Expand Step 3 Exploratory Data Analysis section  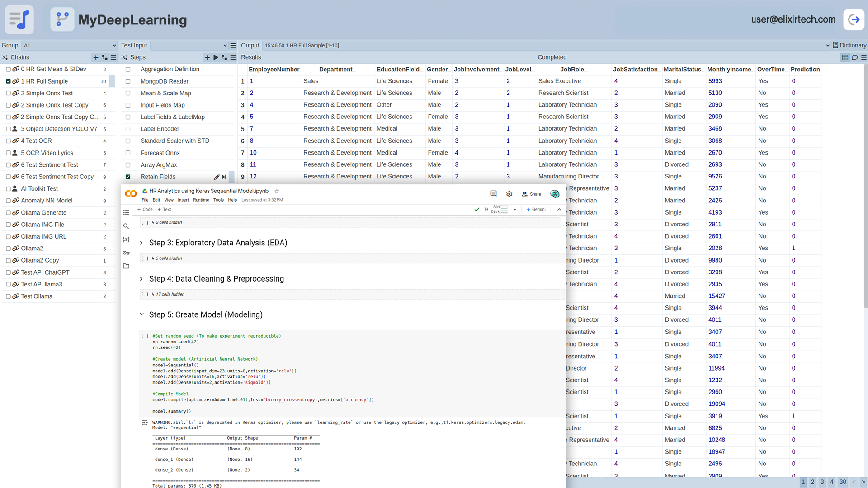pyautogui.click(x=142, y=243)
